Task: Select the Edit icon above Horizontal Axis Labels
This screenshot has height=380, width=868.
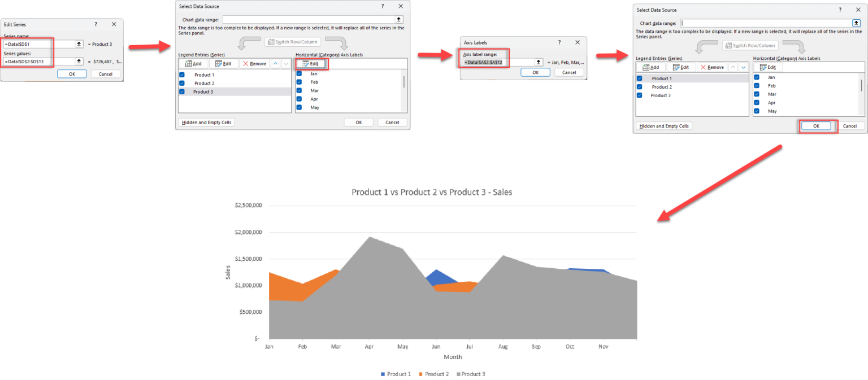Action: (x=311, y=63)
